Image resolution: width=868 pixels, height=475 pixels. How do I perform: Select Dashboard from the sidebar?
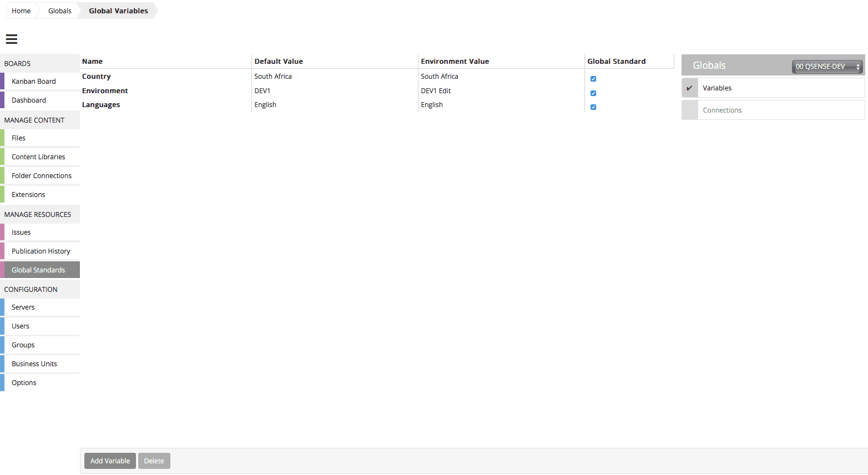29,100
